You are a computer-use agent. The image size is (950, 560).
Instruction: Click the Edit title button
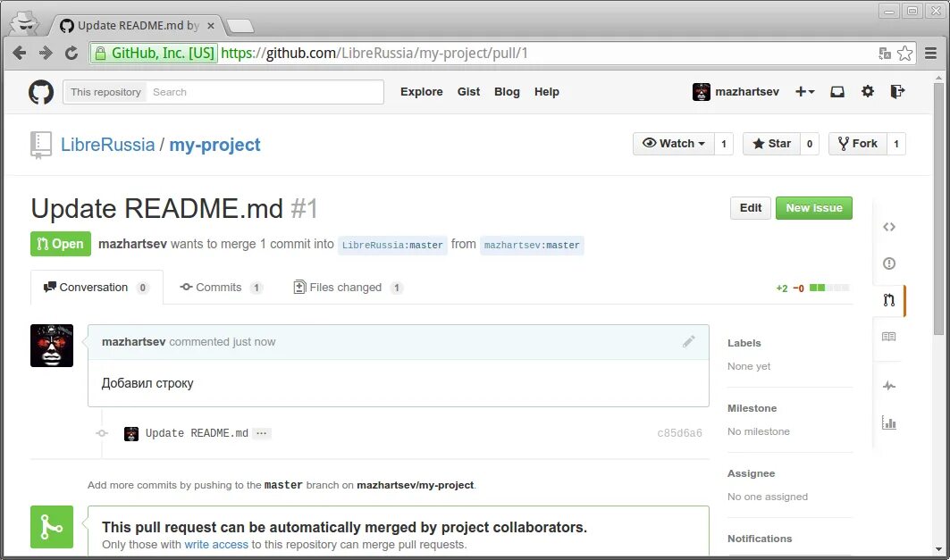click(x=750, y=207)
